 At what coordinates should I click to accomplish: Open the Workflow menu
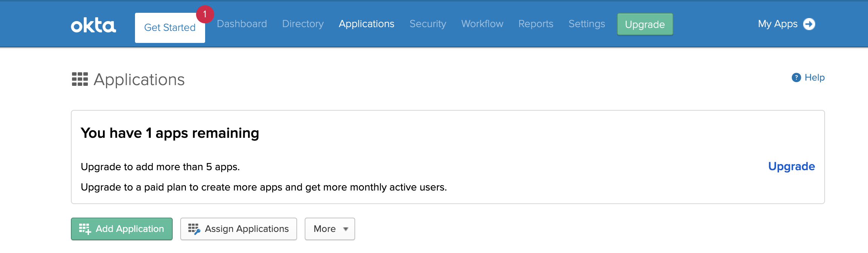(482, 24)
